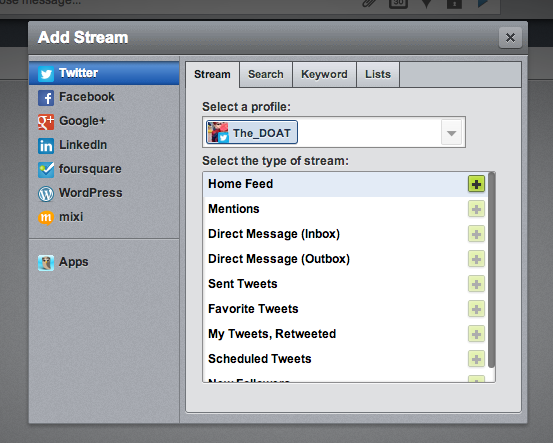Click The_DOAT profile avatar thumbnail
The width and height of the screenshot is (553, 443).
click(218, 132)
